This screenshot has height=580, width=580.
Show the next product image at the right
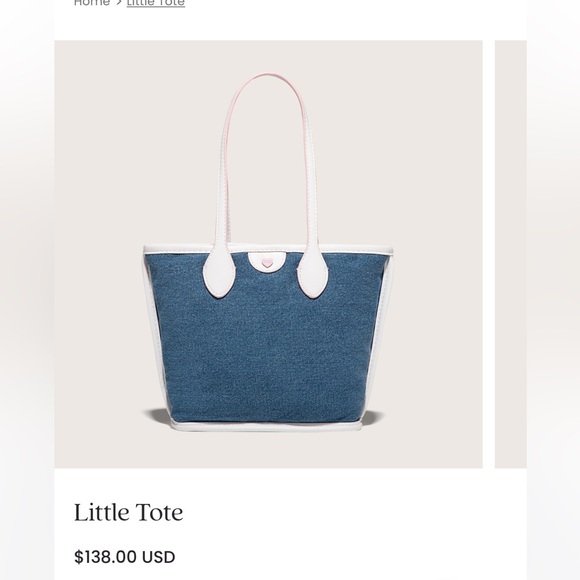coord(511,254)
